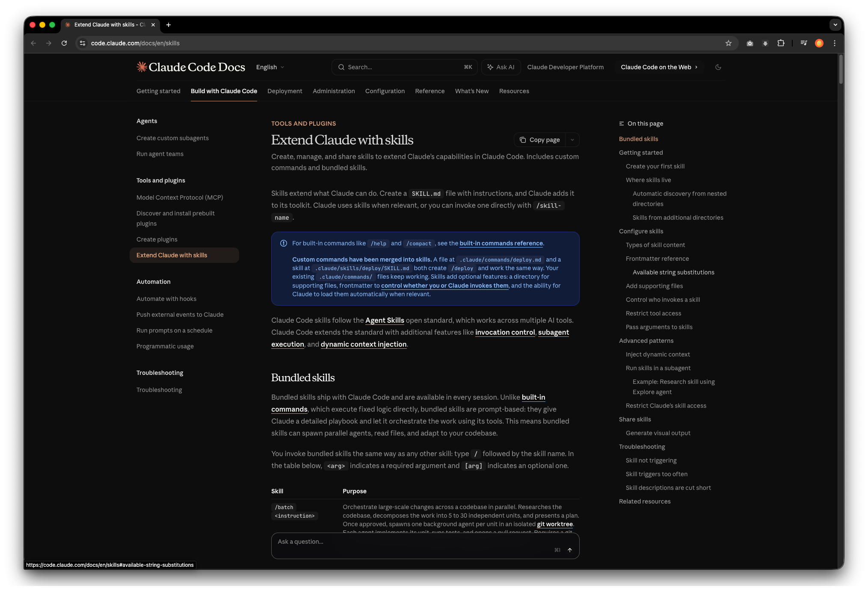Select the Build with Claude Code tab
Image resolution: width=868 pixels, height=601 pixels.
(224, 91)
